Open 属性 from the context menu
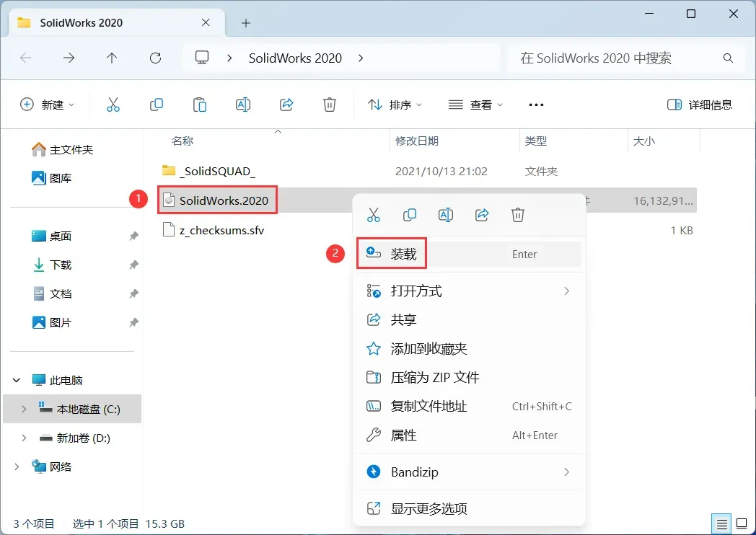Screen dimensions: 756x535 click(x=469, y=435)
